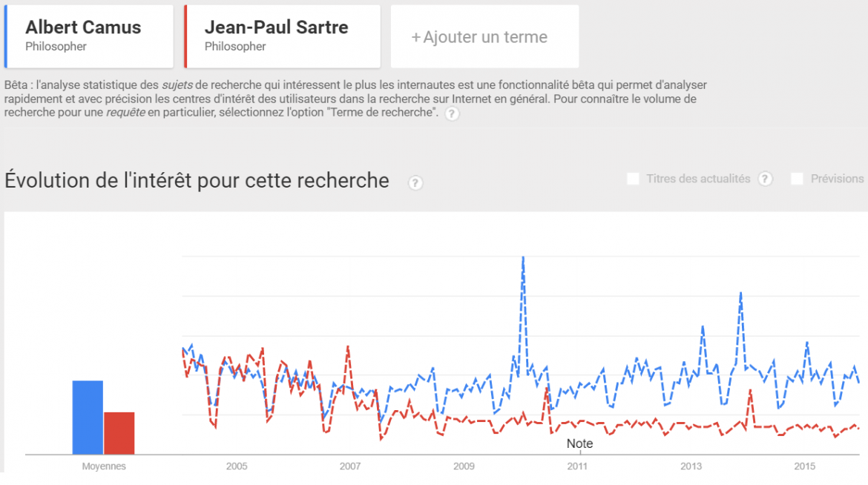Screen dimensions: 868x485
Task: Open the "Note" marker on the timeline
Action: pyautogui.click(x=579, y=443)
